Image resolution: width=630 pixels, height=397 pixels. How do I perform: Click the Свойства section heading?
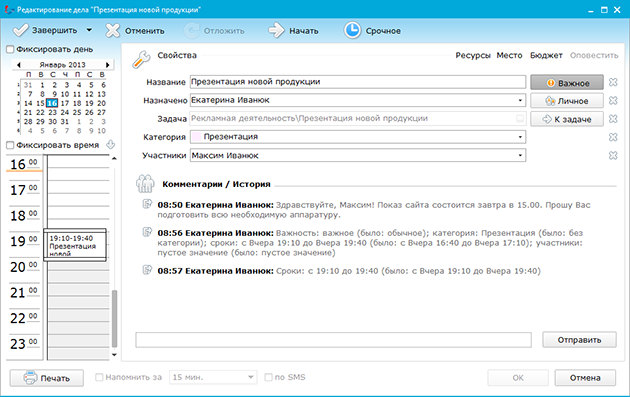click(177, 55)
